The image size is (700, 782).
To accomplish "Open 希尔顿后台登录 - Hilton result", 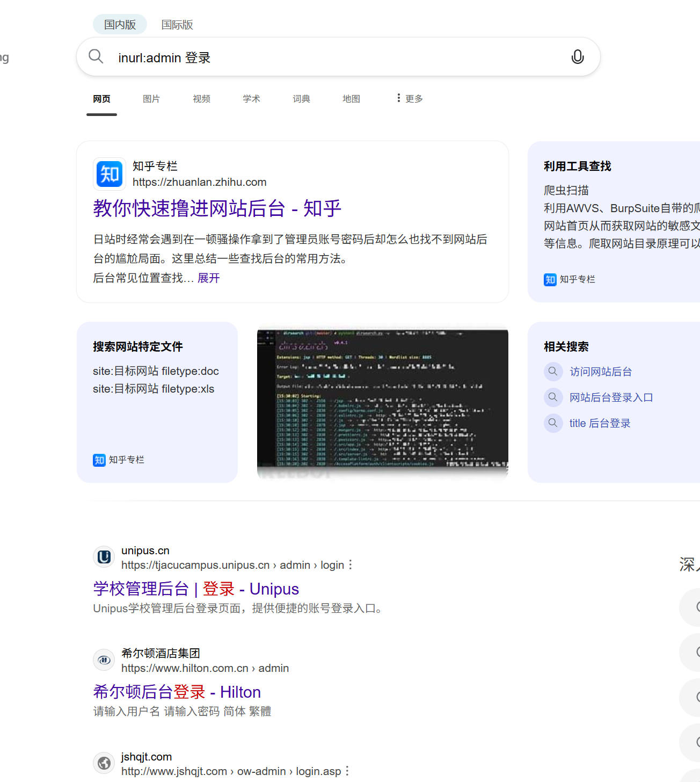I will pyautogui.click(x=177, y=692).
